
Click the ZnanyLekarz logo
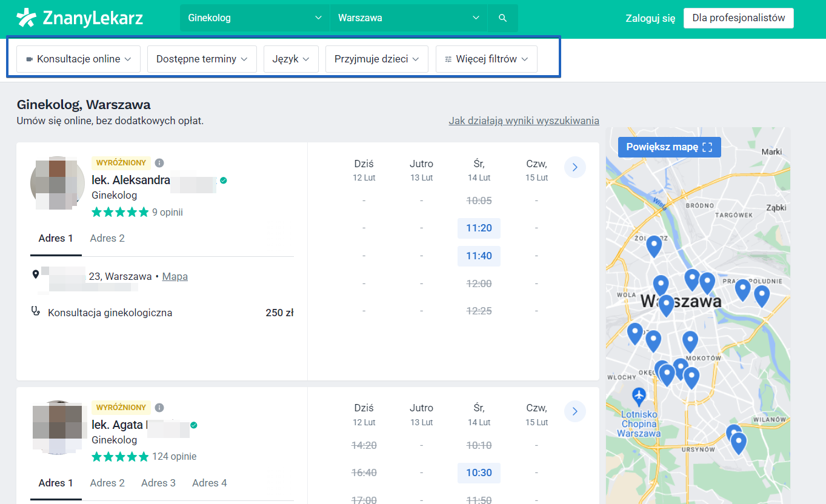tap(80, 18)
